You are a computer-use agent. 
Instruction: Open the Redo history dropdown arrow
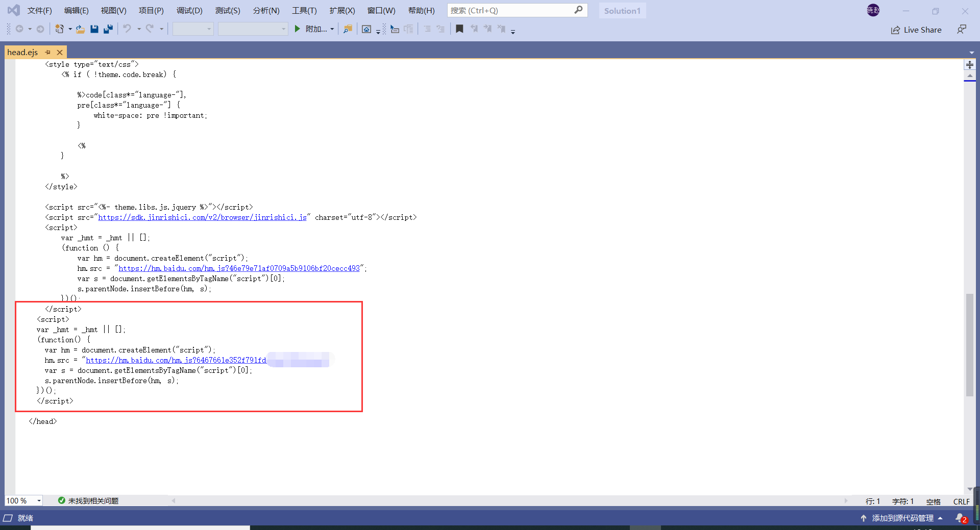161,29
